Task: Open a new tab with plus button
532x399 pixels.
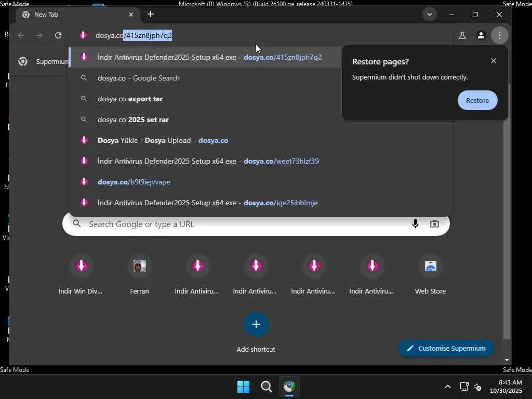Action: (x=151, y=14)
